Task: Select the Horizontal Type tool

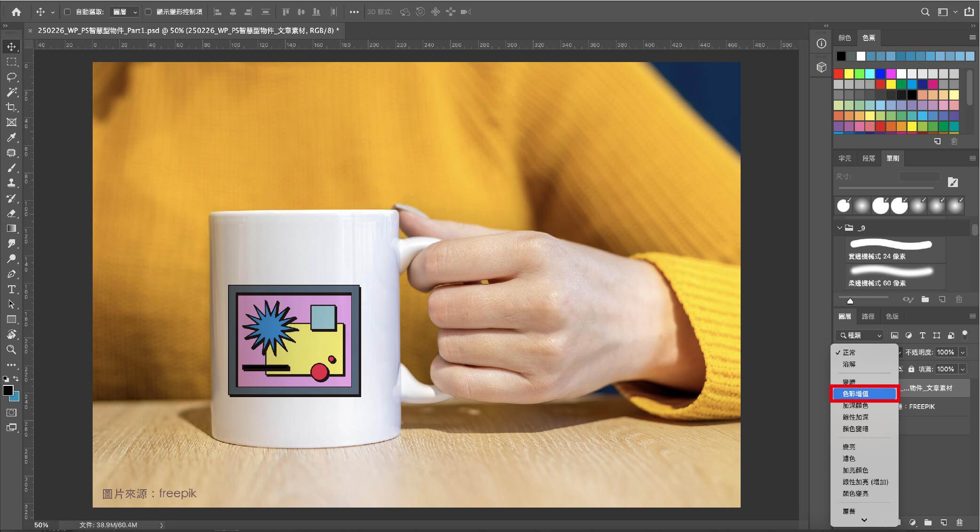Action: [11, 289]
